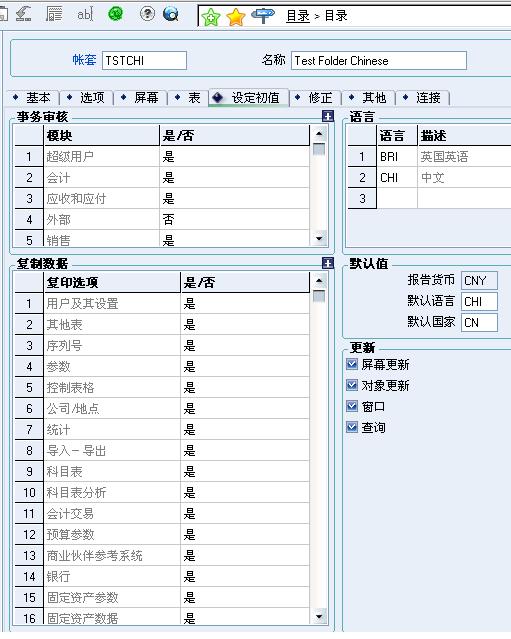
Task: Click the green round toolbar icon
Action: click(116, 14)
